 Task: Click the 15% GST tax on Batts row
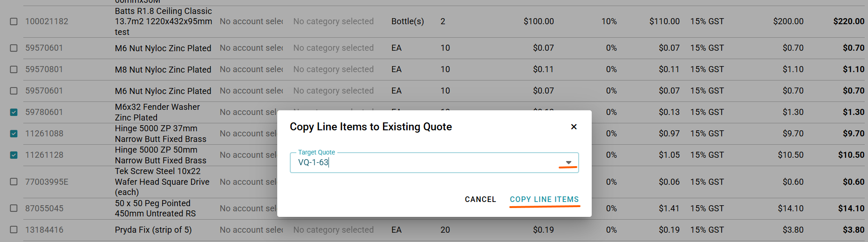[x=707, y=21]
